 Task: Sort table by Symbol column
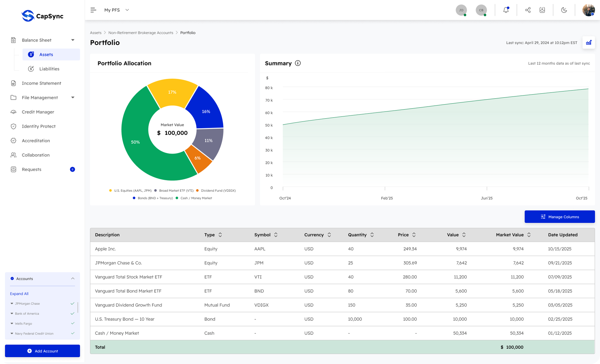click(276, 235)
